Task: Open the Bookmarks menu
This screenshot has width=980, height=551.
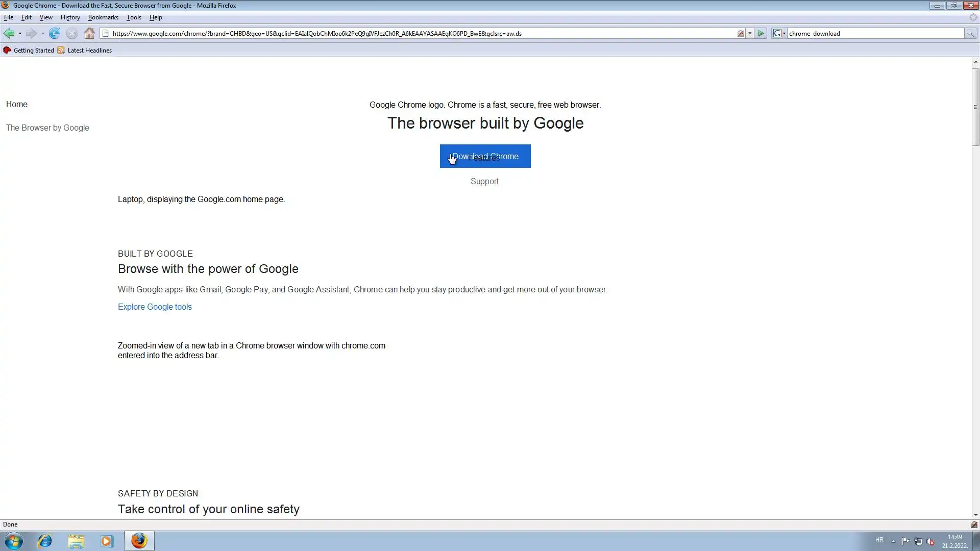Action: 103,17
